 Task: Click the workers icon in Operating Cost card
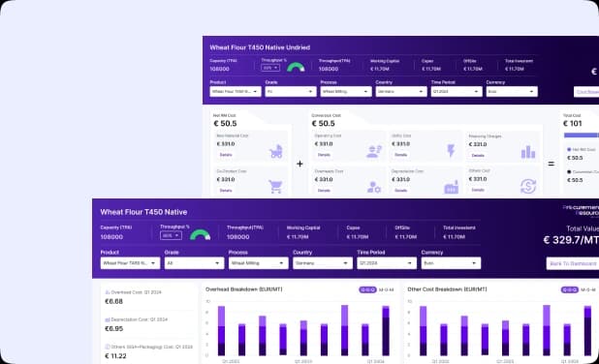374,151
